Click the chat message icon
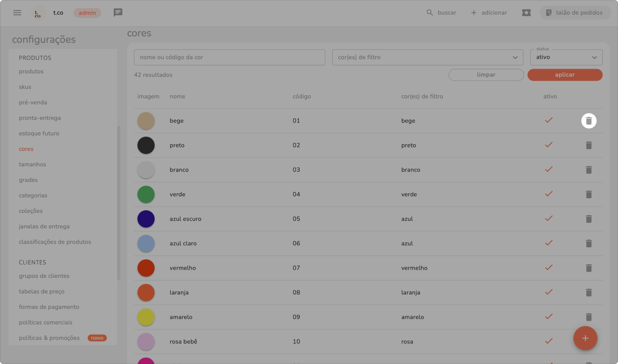Image resolution: width=618 pixels, height=364 pixels. 118,12
